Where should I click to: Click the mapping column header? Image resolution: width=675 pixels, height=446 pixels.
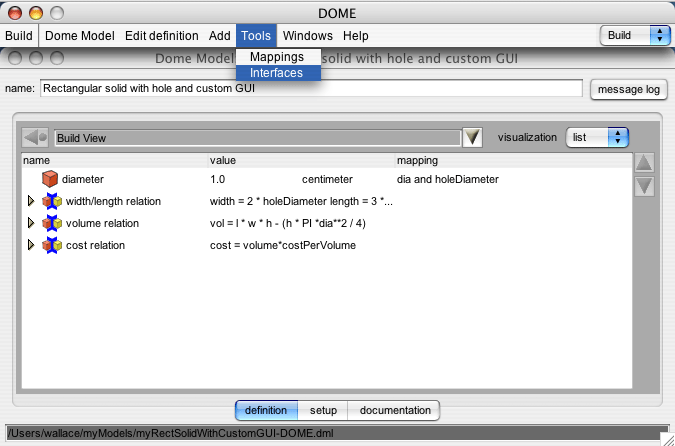514,160
